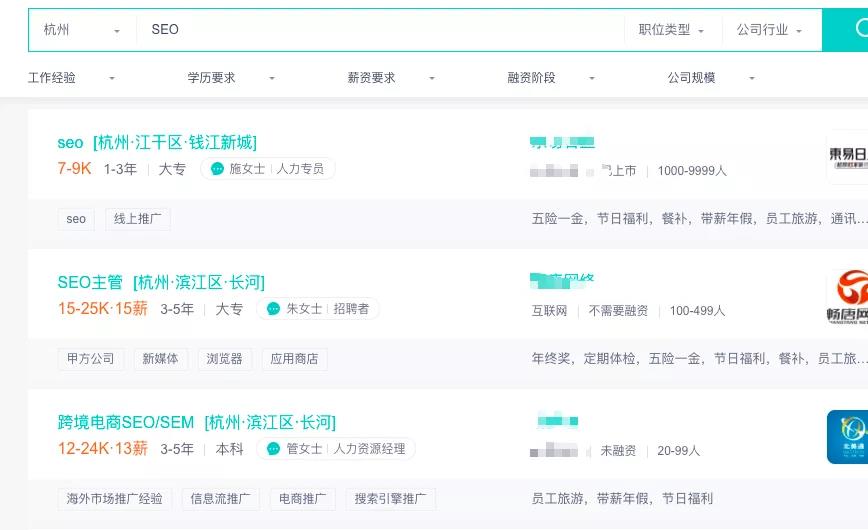Open the 工作经验 filter
Viewport: 868px width, 530px height.
[72, 78]
